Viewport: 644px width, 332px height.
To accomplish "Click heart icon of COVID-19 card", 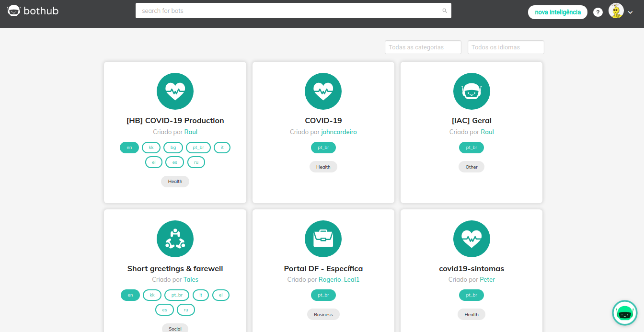I will tap(323, 91).
